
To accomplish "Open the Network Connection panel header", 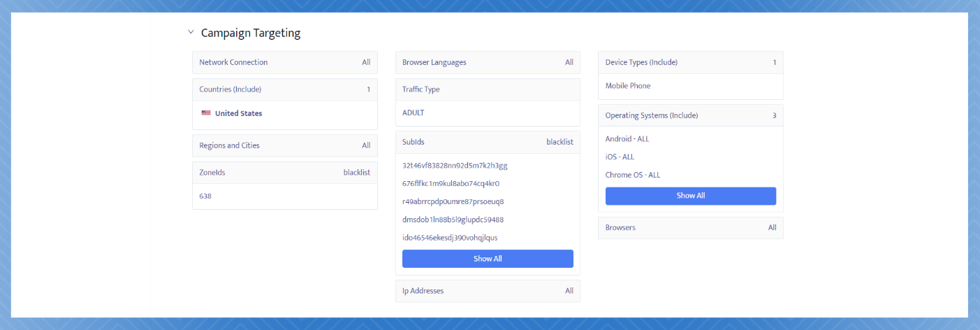I will pyautogui.click(x=284, y=62).
